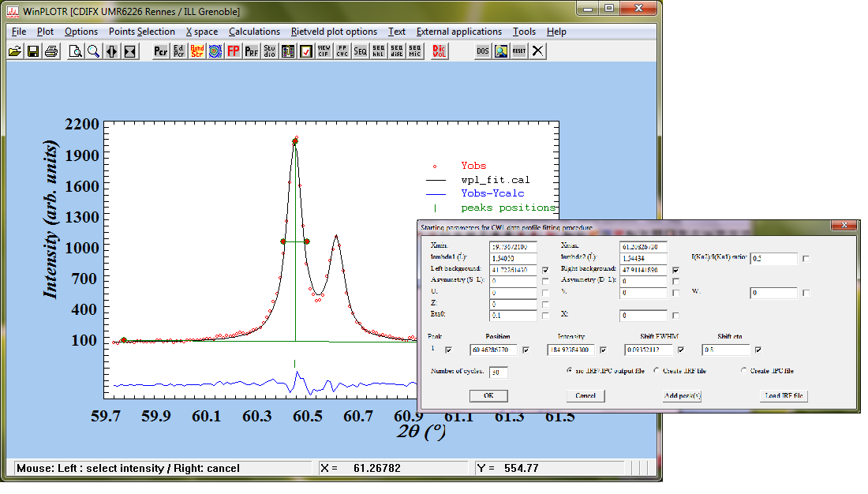
Task: Enable the Asymmetry (D_L) refine checkbox
Action: point(675,282)
